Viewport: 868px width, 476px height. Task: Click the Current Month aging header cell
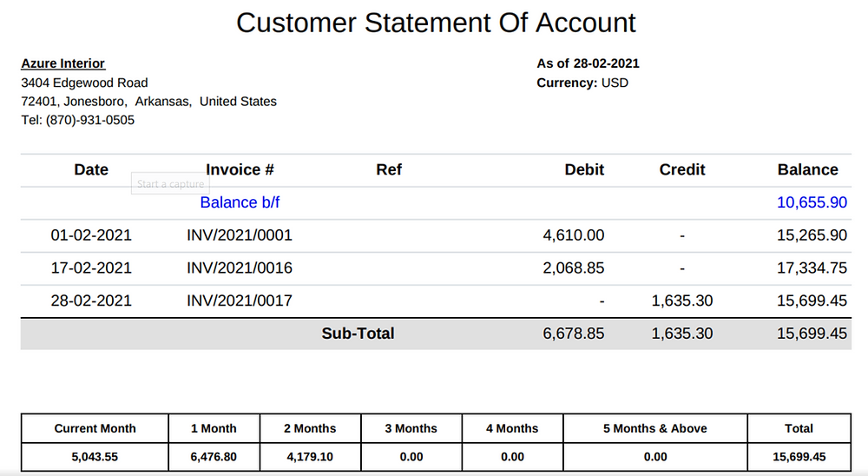point(95,428)
